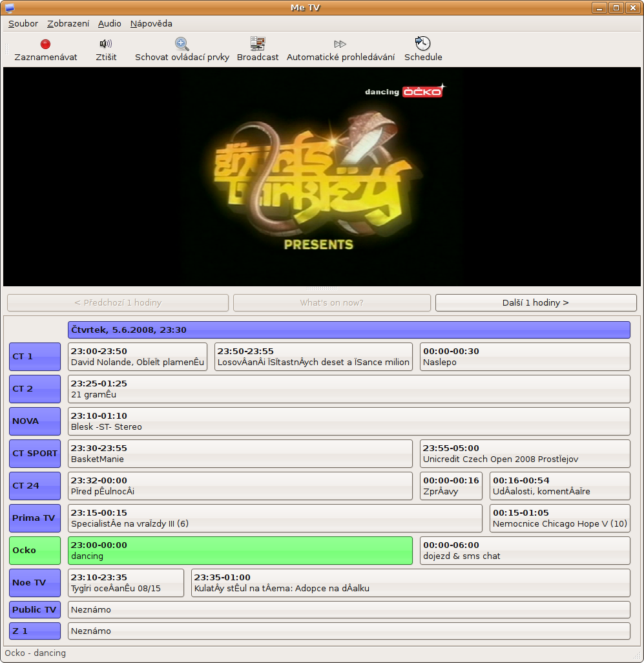Open the Schedule clock icon

click(x=422, y=43)
